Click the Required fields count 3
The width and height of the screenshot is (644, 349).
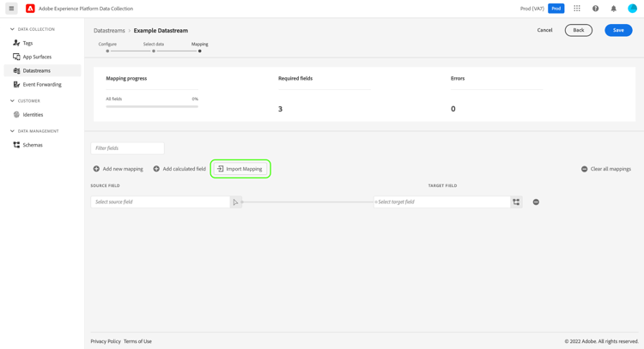(280, 109)
